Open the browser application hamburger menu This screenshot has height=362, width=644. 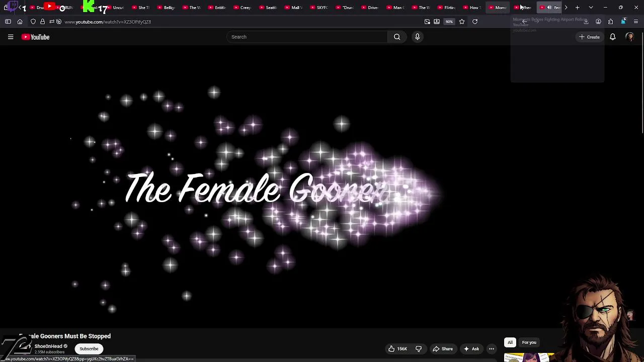(636, 22)
